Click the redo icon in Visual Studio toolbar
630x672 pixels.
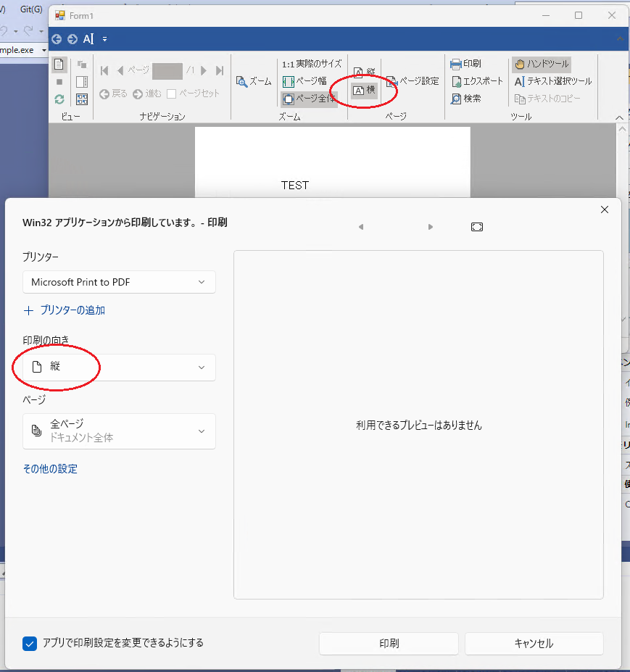click(28, 31)
